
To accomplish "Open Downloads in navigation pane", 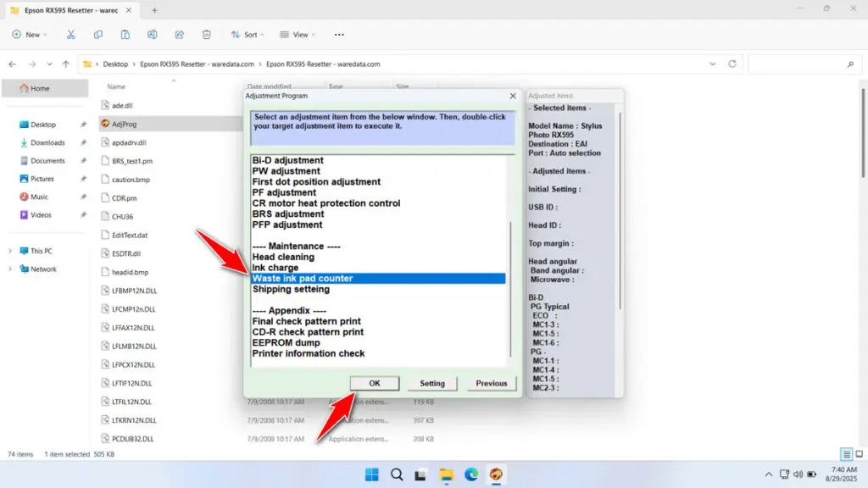I will click(x=47, y=142).
